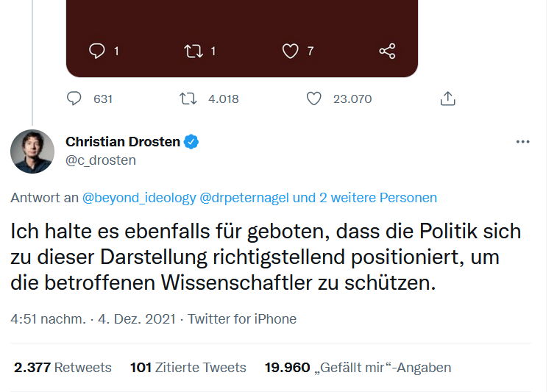Open Christian Drosten's profile name link
The height and width of the screenshot is (392, 557).
[x=123, y=142]
